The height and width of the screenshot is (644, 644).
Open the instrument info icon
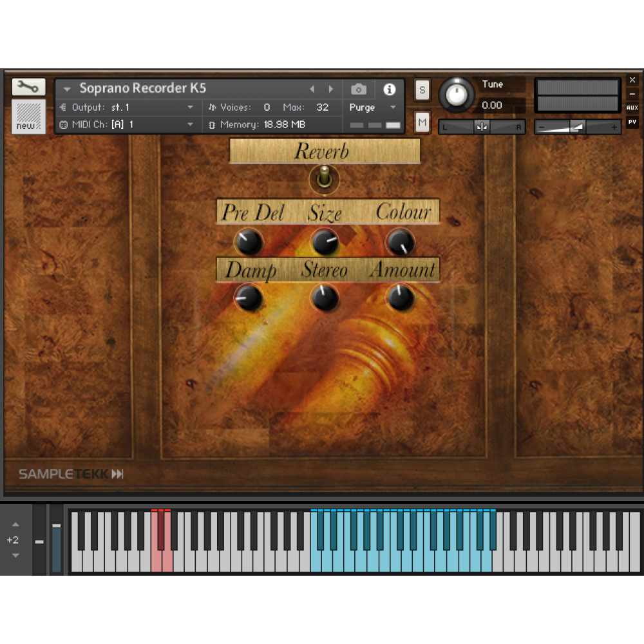(x=389, y=90)
